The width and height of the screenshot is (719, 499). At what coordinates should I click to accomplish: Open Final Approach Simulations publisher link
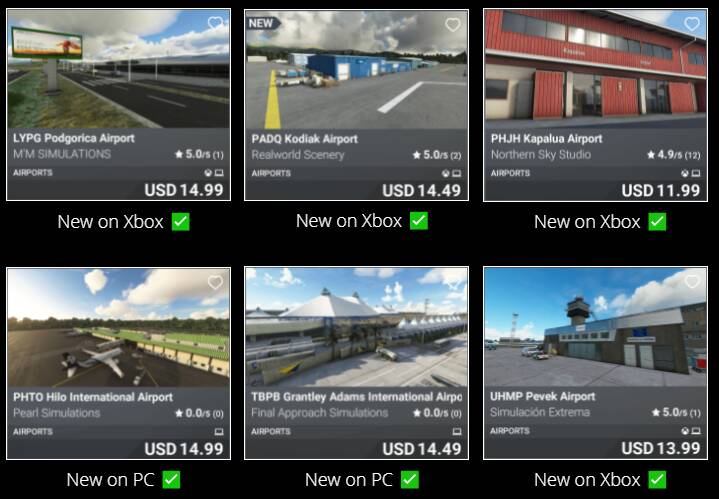click(x=319, y=413)
